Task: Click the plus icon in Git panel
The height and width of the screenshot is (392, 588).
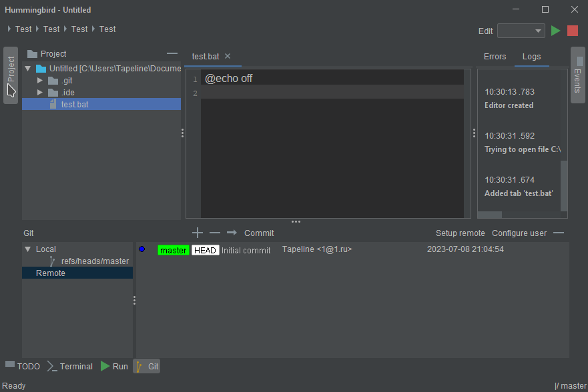Action: point(197,233)
